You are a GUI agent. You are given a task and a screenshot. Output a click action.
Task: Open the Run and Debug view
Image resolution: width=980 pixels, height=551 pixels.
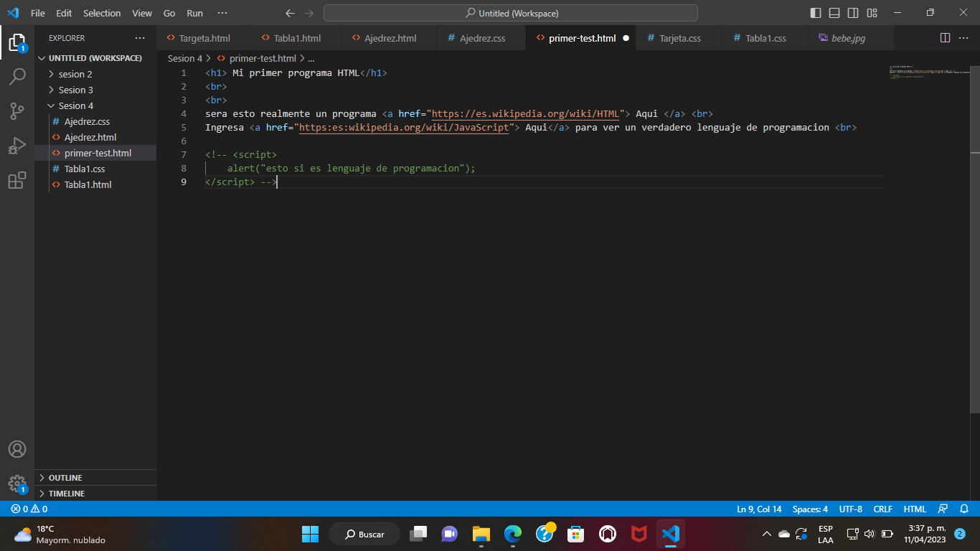click(x=17, y=146)
